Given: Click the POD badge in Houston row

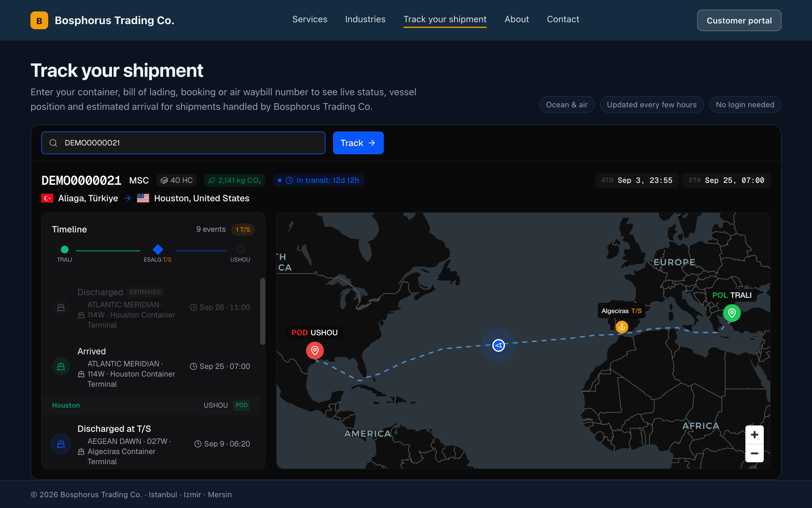Looking at the screenshot, I should click(241, 405).
